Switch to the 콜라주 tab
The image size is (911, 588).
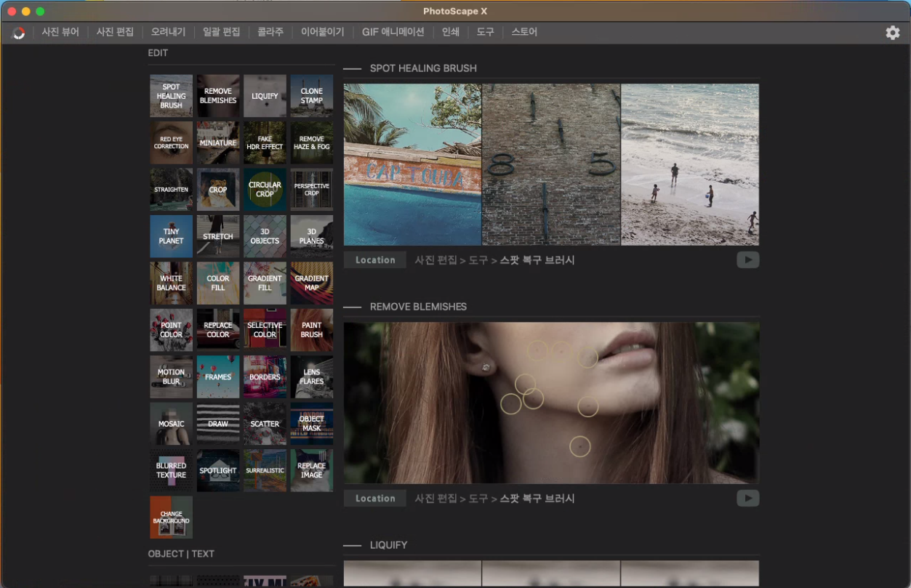pyautogui.click(x=270, y=32)
